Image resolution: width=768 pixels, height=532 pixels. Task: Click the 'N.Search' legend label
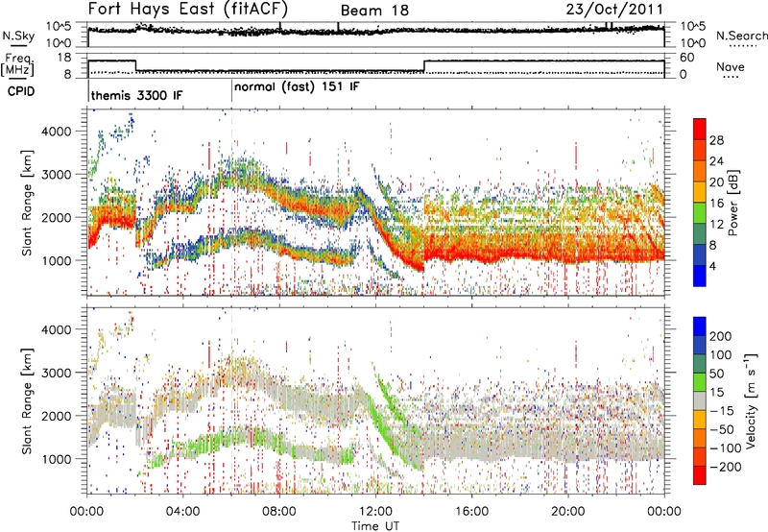point(741,36)
